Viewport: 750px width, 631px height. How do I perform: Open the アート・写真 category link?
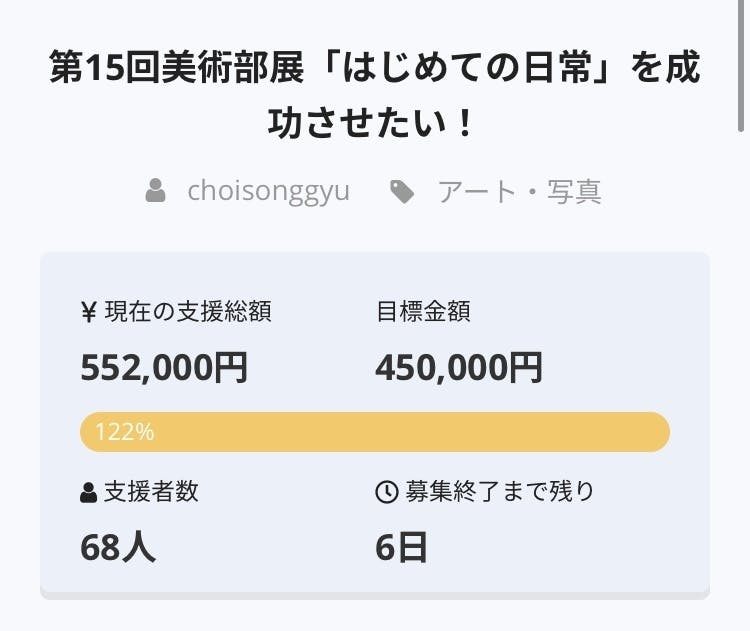pyautogui.click(x=519, y=191)
